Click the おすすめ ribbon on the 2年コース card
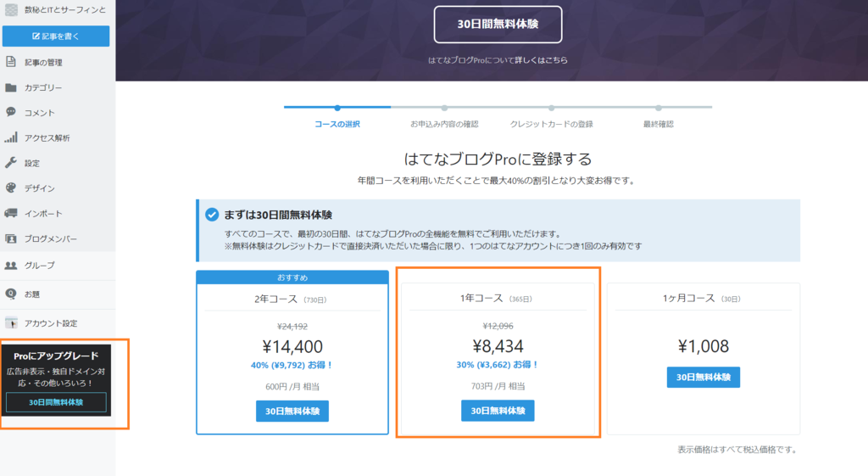 coord(292,277)
